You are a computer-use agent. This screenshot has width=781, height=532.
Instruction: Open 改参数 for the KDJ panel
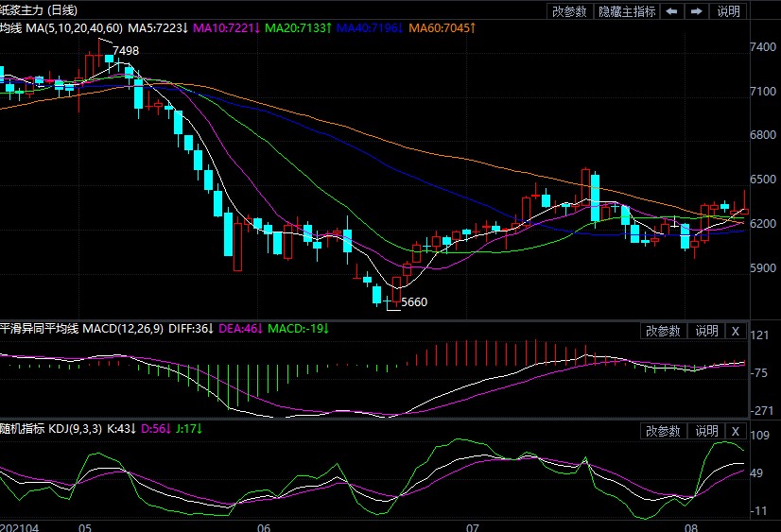pyautogui.click(x=663, y=431)
